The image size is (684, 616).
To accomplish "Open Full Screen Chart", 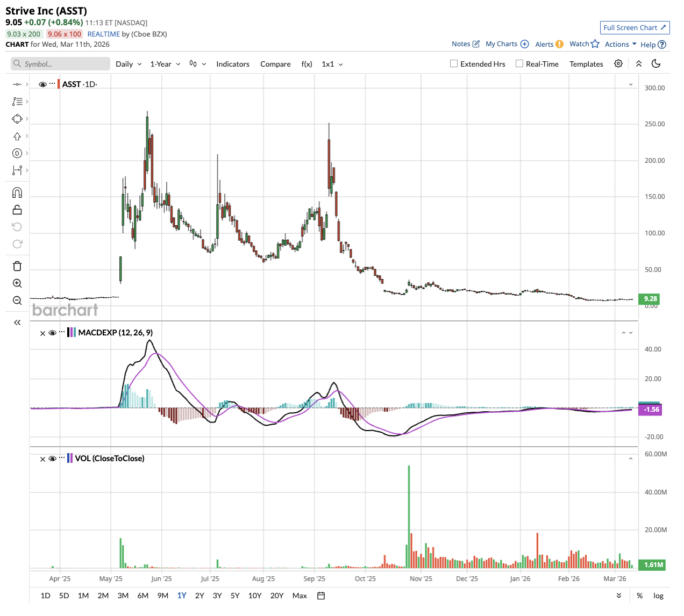I will (635, 27).
